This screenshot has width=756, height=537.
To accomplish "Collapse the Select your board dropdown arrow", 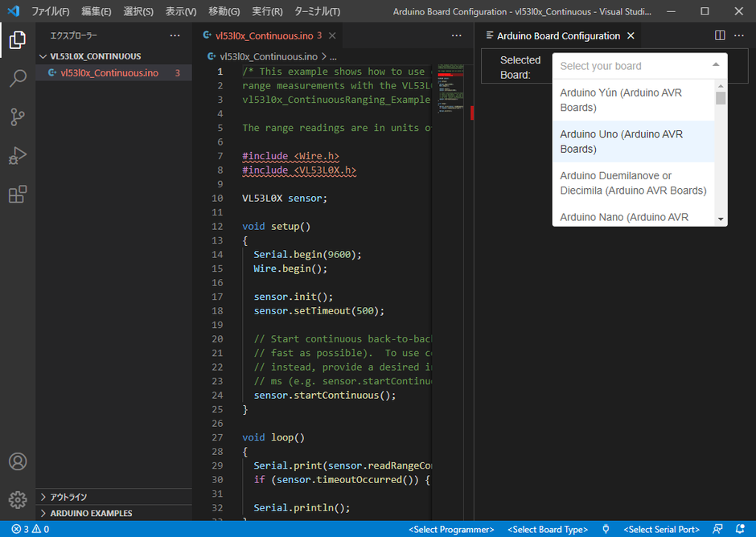I will [x=716, y=64].
